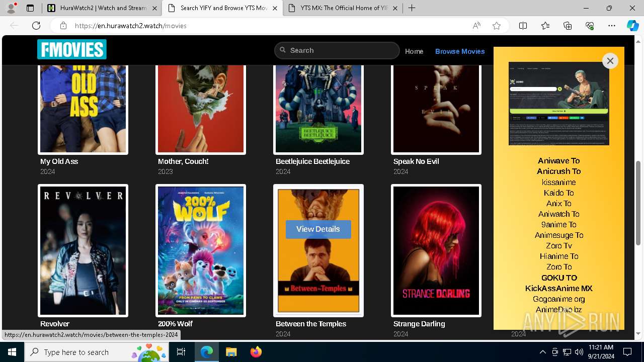
Task: Open Task View on taskbar
Action: pyautogui.click(x=181, y=352)
